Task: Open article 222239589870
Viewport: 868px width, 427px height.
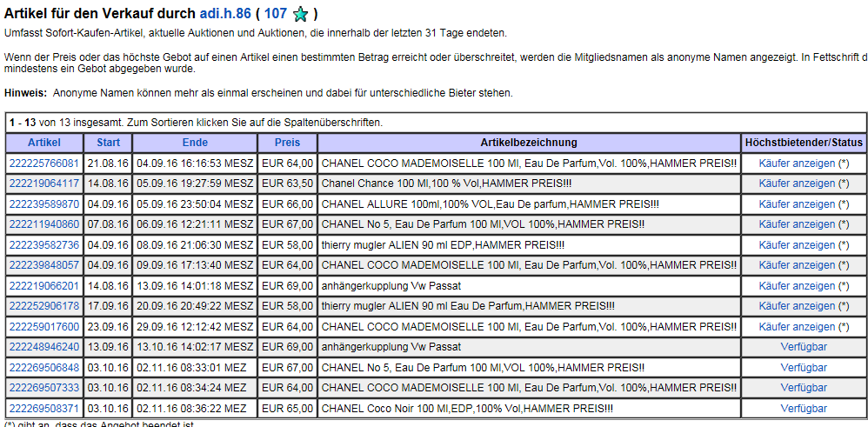Action: click(44, 203)
